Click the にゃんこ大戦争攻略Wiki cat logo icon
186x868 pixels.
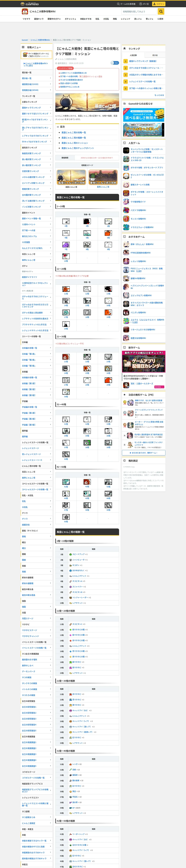25,11
